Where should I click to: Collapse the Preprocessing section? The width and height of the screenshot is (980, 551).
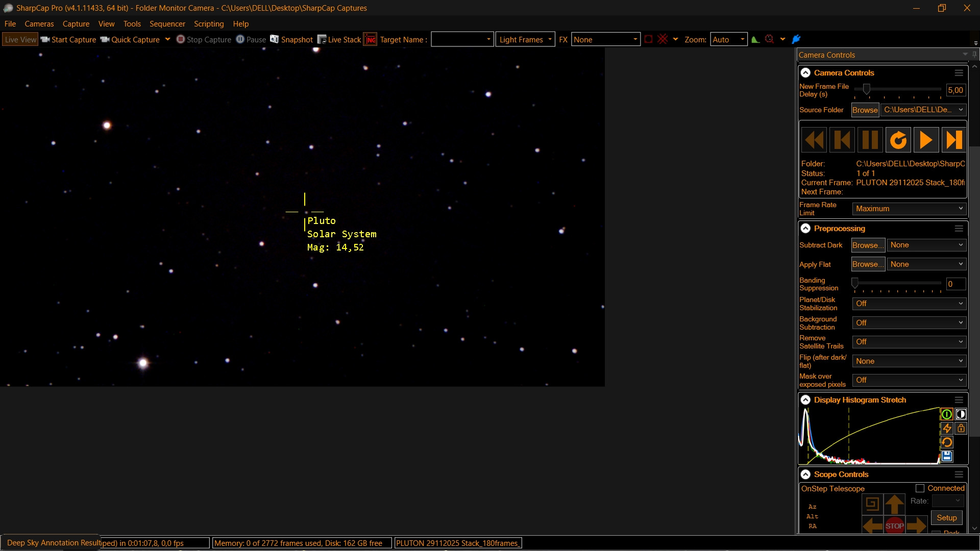point(805,229)
